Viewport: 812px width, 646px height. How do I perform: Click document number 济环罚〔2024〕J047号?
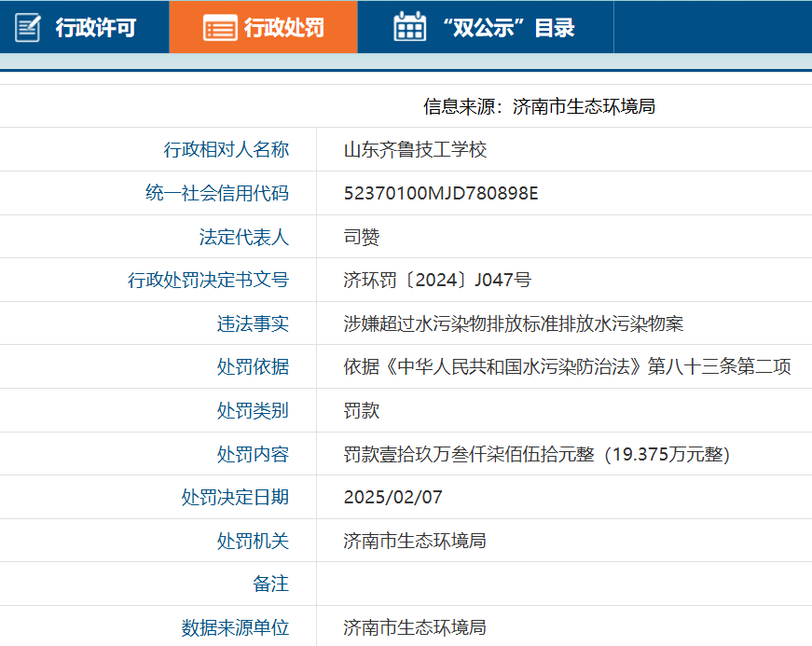(x=437, y=280)
